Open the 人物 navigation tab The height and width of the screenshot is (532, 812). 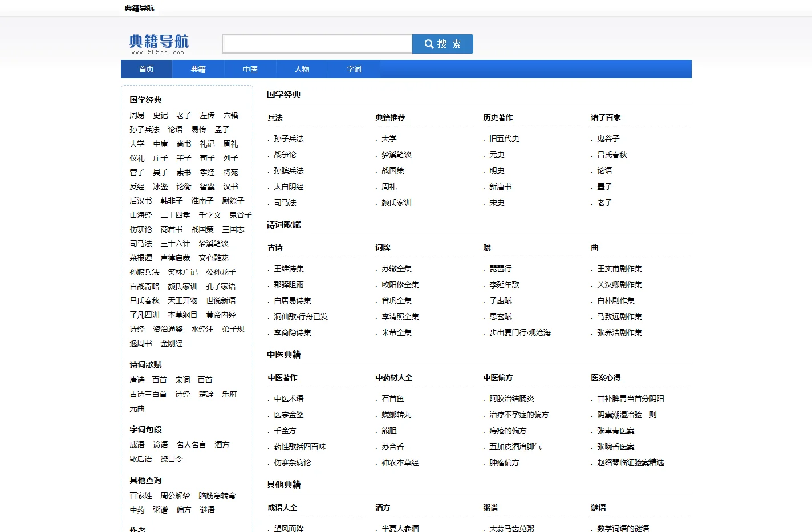(x=302, y=69)
